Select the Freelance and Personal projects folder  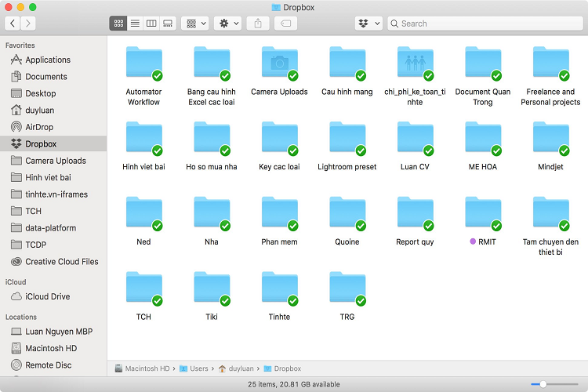click(x=551, y=63)
